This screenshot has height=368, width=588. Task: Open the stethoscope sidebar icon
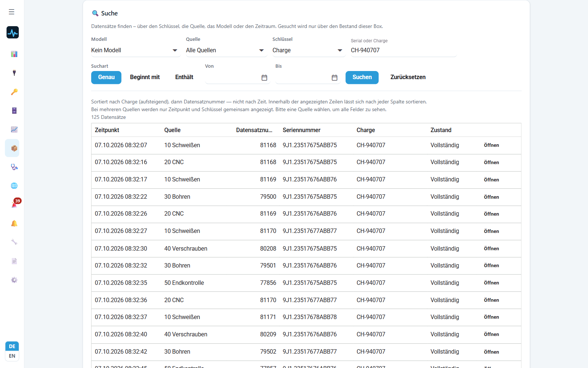(14, 167)
